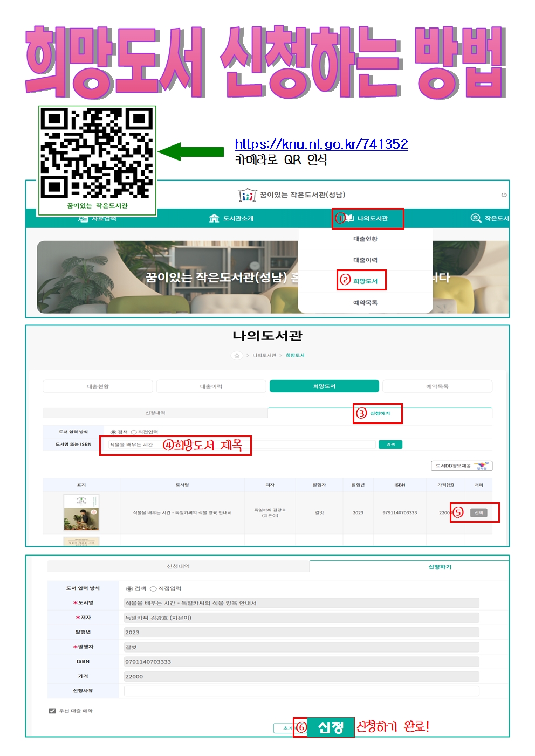
Task: Click the 꿈이있는 작은도서관 house logo icon
Action: 248,195
